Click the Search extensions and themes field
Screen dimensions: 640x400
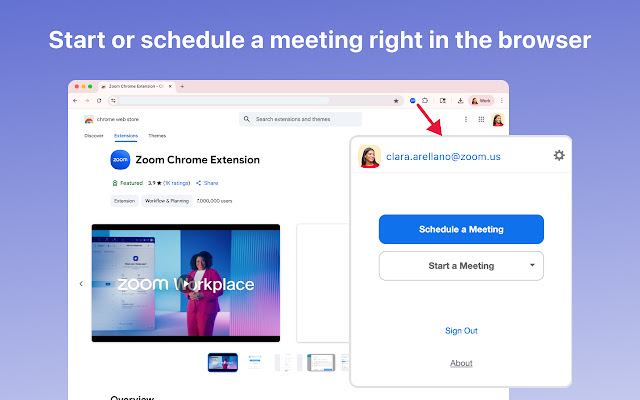pos(300,119)
